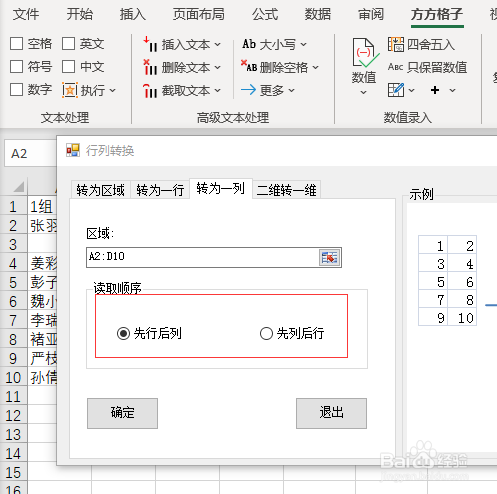Expand the 执行 dropdown arrow
Image resolution: width=497 pixels, height=494 pixels.
click(112, 90)
